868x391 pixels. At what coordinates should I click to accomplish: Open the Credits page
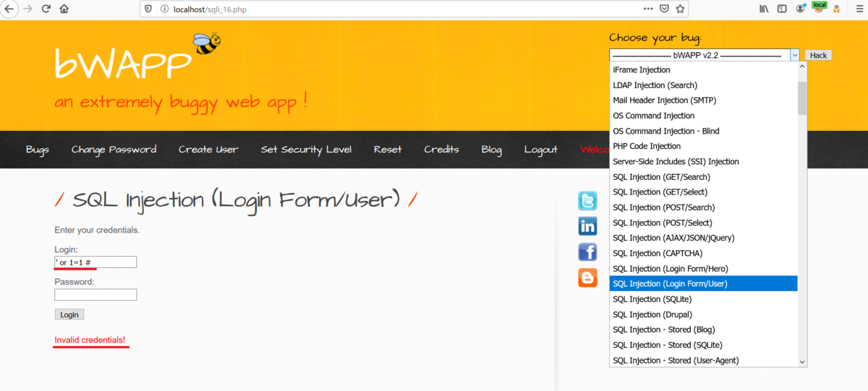[x=441, y=150]
